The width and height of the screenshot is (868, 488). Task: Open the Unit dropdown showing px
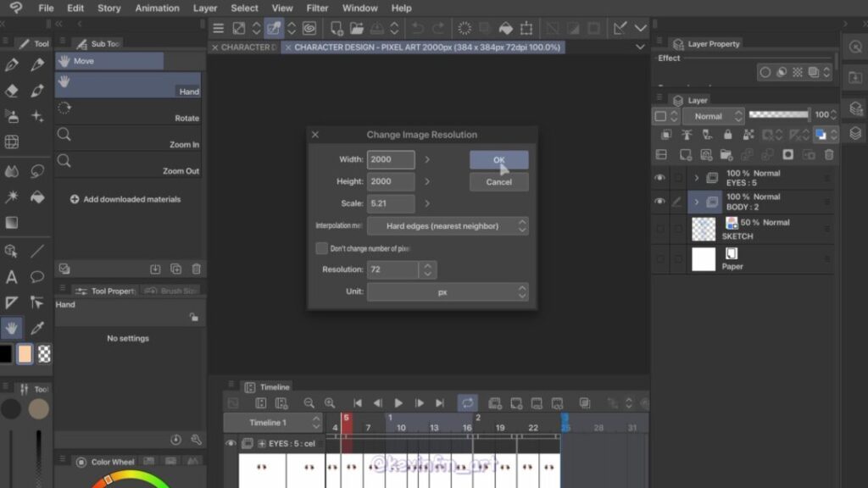click(448, 291)
